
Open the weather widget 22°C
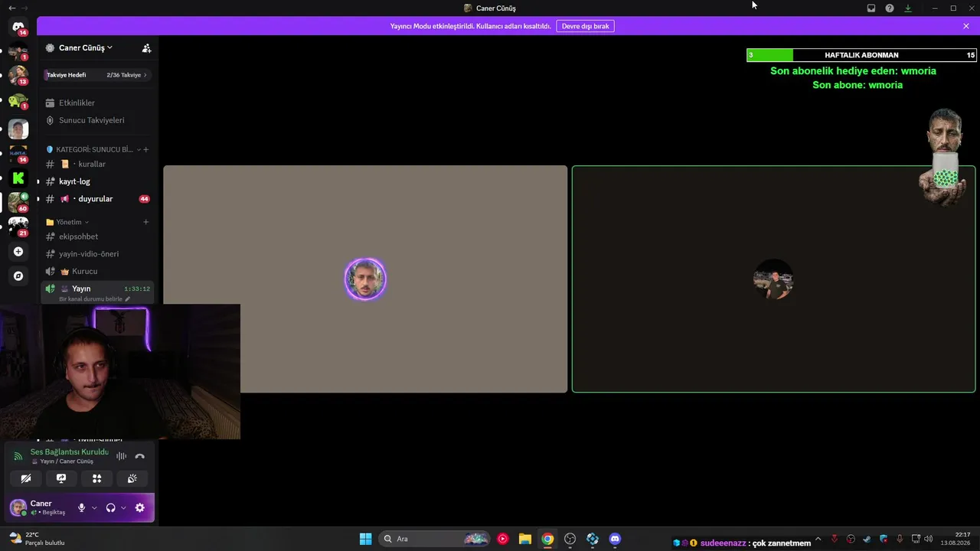[x=36, y=539]
